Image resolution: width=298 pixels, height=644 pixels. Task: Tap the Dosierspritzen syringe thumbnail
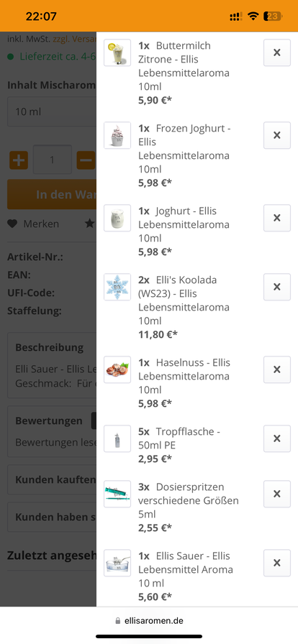pyautogui.click(x=117, y=494)
